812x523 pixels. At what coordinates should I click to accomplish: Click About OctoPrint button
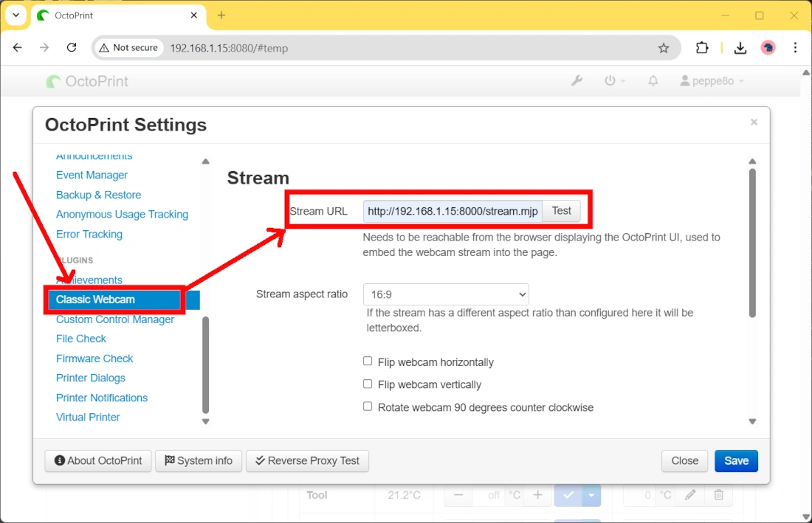tap(98, 461)
